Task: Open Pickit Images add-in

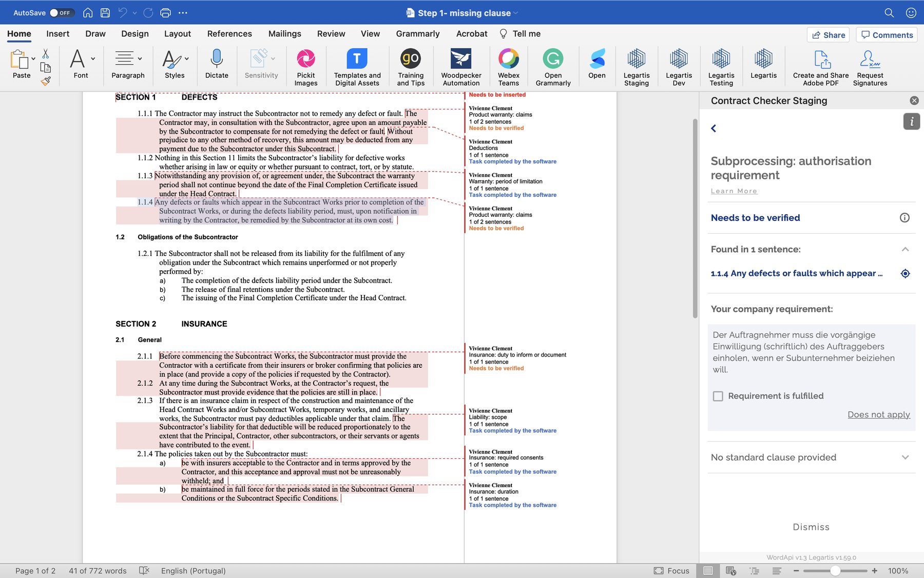Action: (x=306, y=67)
